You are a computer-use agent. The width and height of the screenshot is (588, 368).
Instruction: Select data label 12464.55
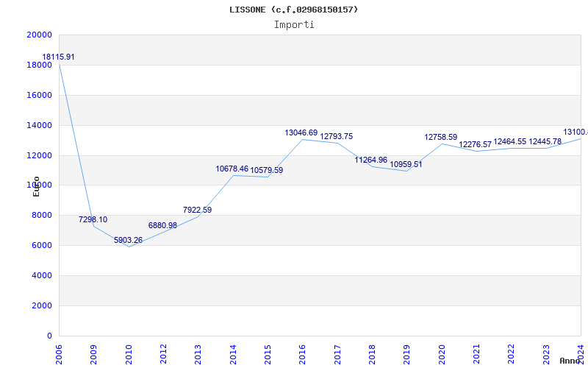tap(510, 142)
